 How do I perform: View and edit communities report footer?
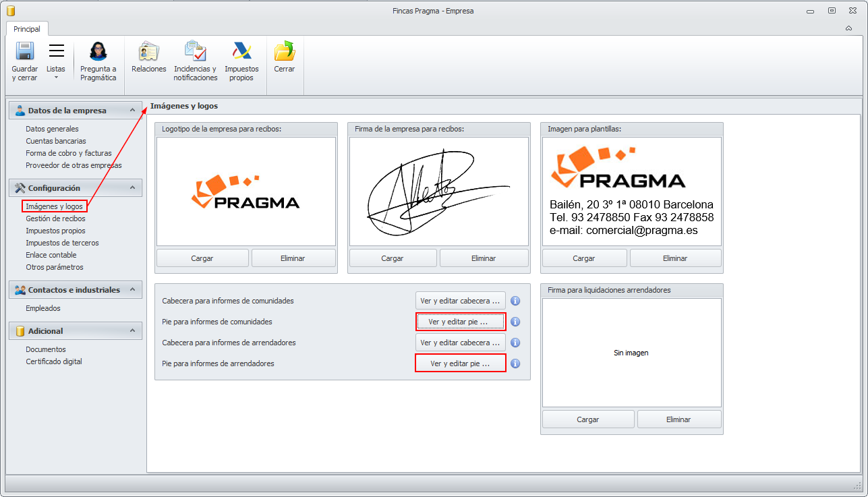click(461, 322)
